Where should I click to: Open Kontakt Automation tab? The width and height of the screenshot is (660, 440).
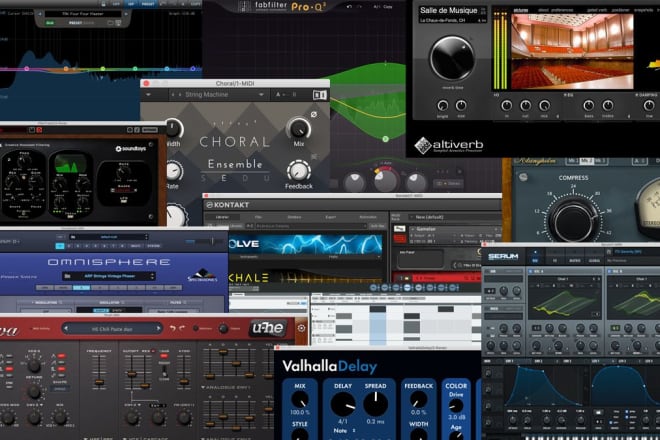click(x=368, y=217)
